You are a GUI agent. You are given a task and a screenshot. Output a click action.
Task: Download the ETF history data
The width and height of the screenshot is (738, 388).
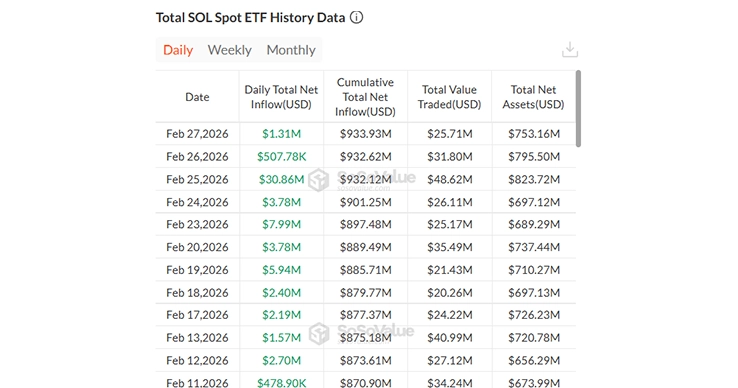tap(570, 49)
